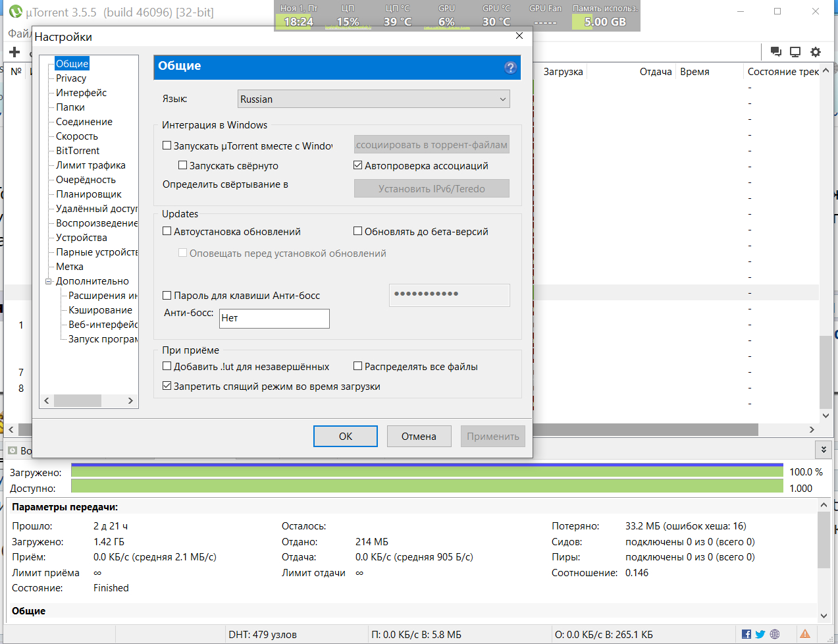Sort by Время column header

click(695, 72)
